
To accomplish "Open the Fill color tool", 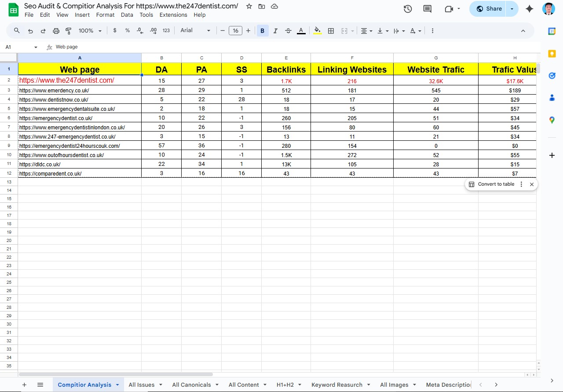I will (x=317, y=30).
